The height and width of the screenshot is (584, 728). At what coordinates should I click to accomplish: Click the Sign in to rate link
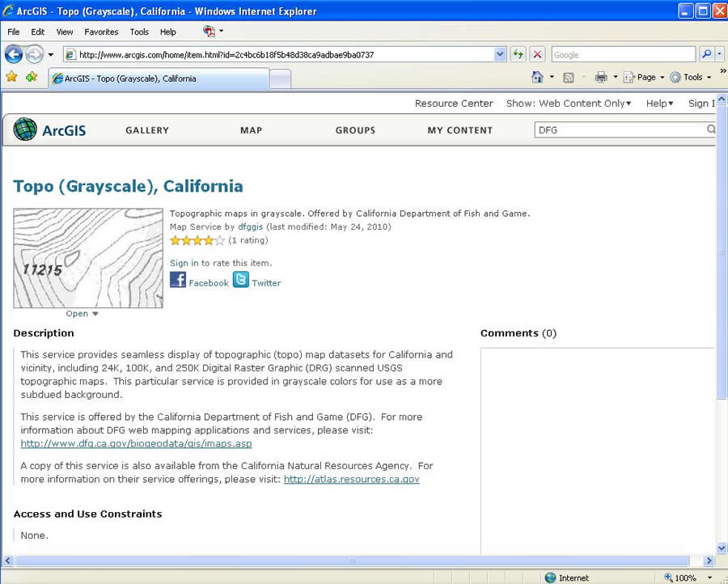pos(184,263)
